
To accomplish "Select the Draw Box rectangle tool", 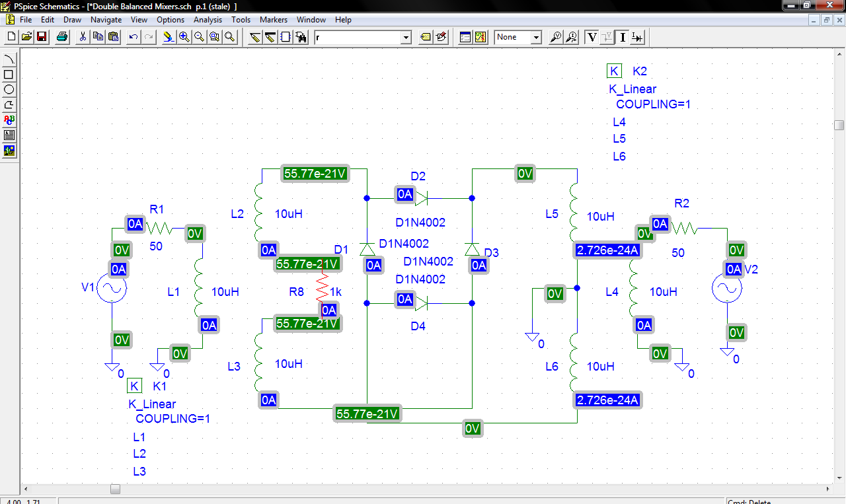I will [x=9, y=75].
